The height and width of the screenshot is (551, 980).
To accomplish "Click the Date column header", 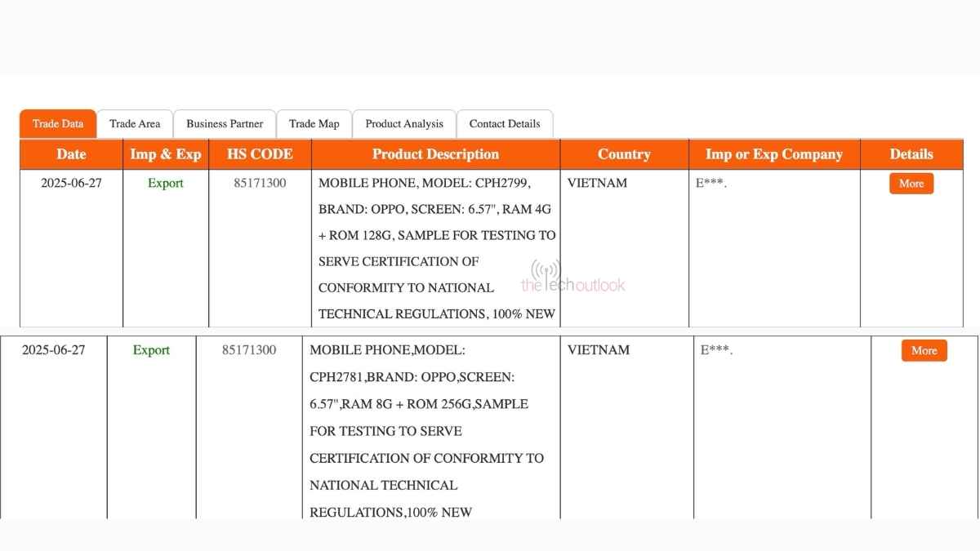I will 71,154.
